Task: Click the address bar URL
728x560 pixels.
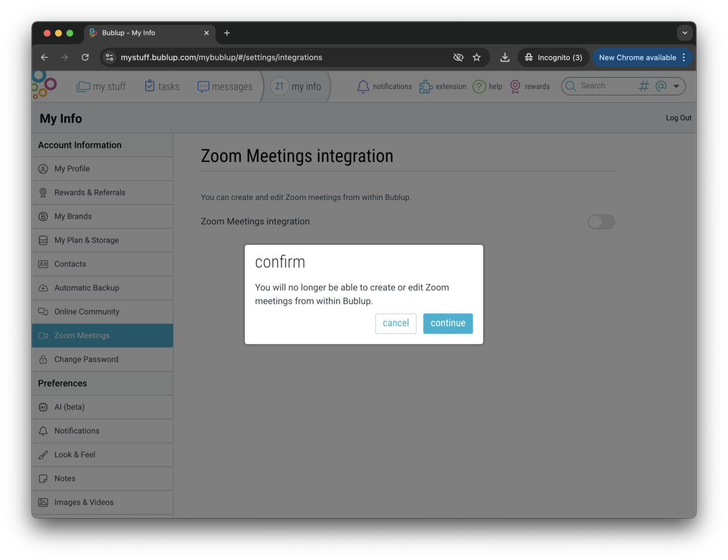Action: coord(222,57)
